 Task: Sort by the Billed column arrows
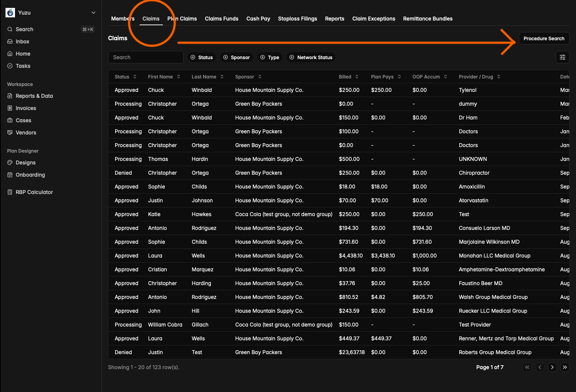click(357, 77)
